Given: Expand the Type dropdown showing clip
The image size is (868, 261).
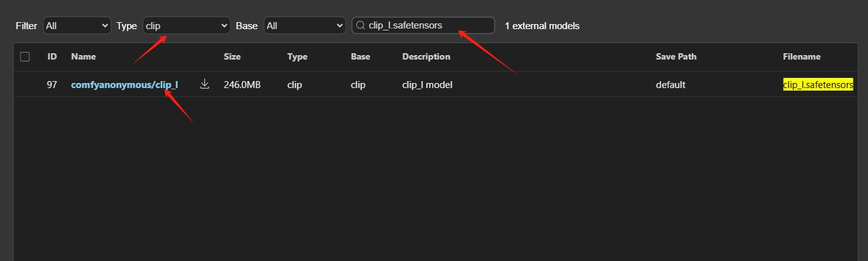Looking at the screenshot, I should (187, 26).
